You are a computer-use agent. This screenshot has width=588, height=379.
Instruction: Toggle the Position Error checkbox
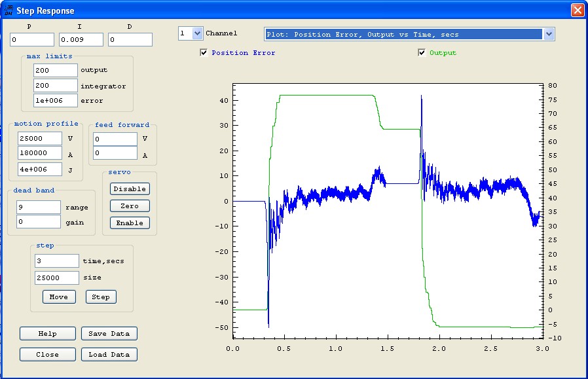pos(204,53)
